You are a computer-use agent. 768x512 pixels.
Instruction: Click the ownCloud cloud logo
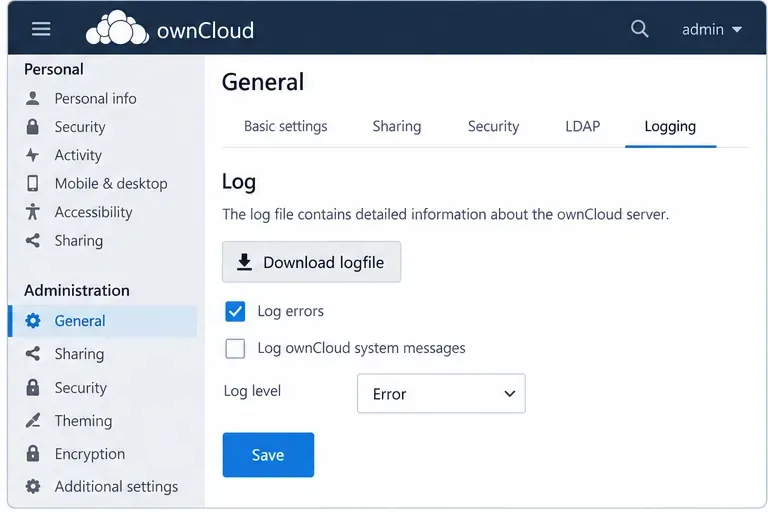(x=117, y=28)
